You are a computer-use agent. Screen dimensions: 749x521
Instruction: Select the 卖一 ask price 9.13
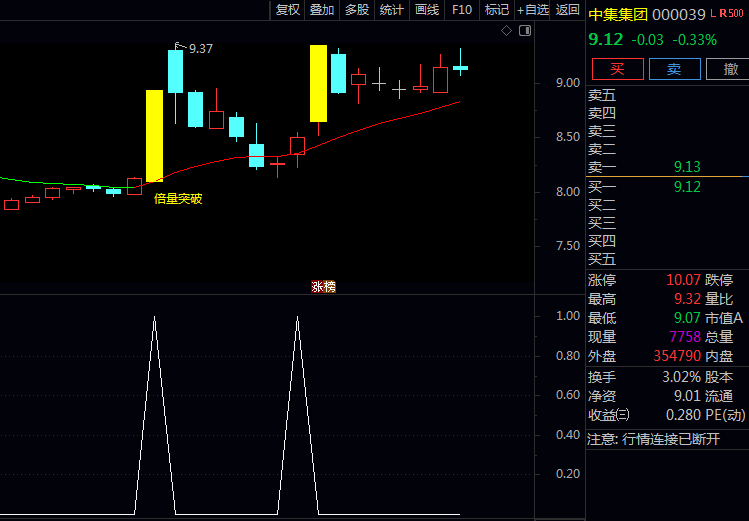coord(687,167)
